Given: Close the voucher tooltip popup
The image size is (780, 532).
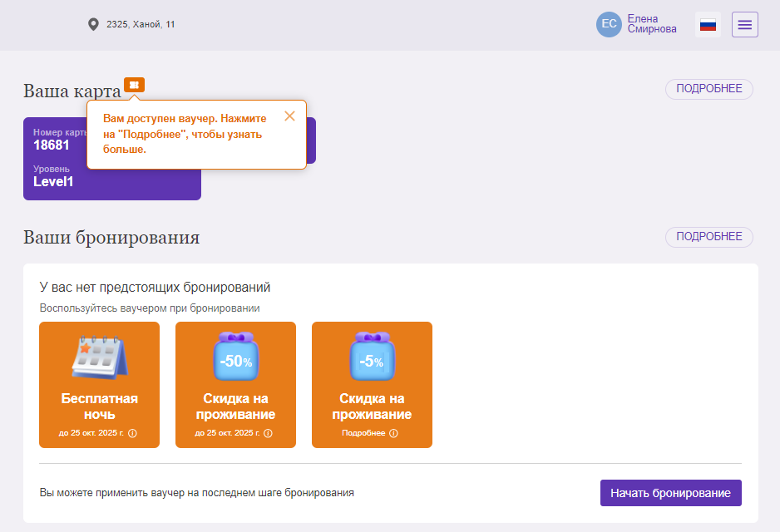Looking at the screenshot, I should 289,116.
